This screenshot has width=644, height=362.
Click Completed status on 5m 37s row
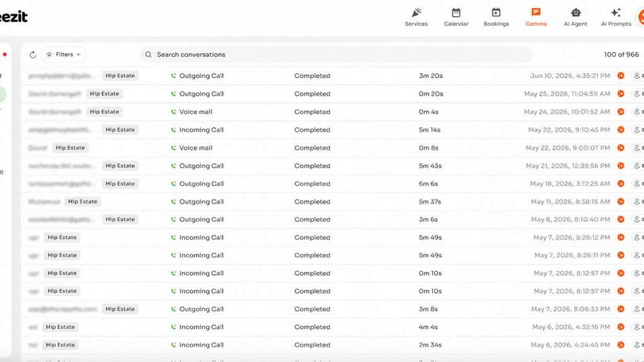(x=312, y=202)
